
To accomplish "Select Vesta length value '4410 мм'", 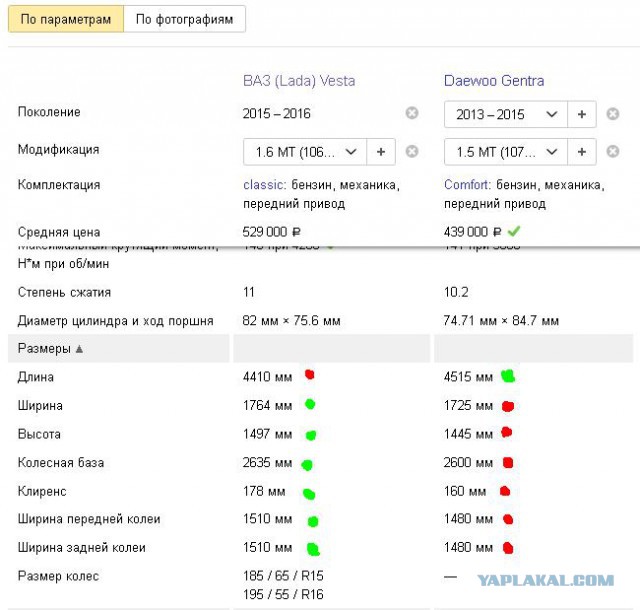I will pyautogui.click(x=267, y=376).
